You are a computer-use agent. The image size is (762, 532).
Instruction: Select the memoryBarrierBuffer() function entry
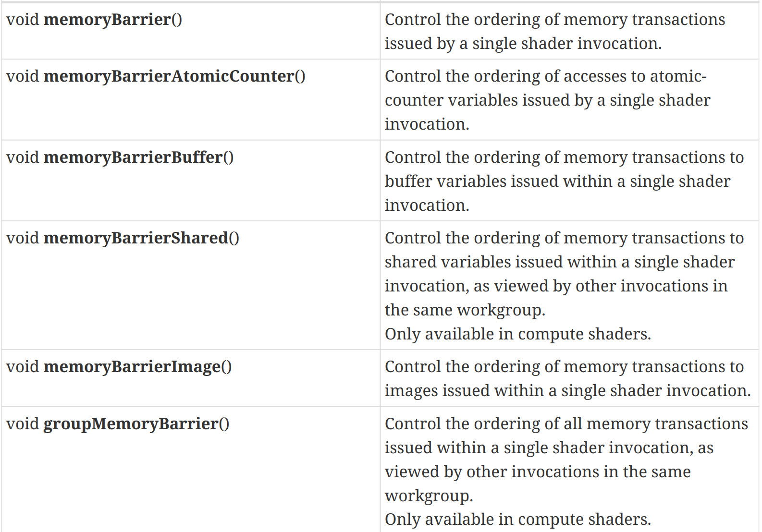coord(138,157)
